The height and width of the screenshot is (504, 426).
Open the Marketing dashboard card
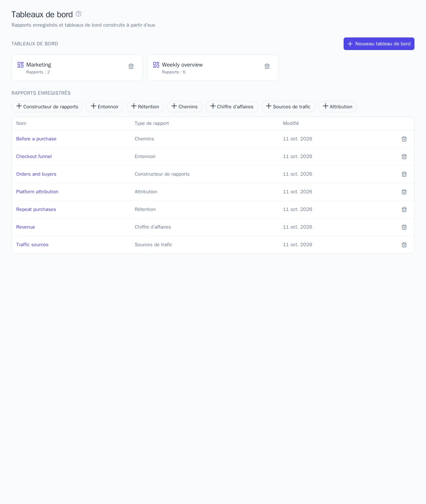pyautogui.click(x=77, y=68)
